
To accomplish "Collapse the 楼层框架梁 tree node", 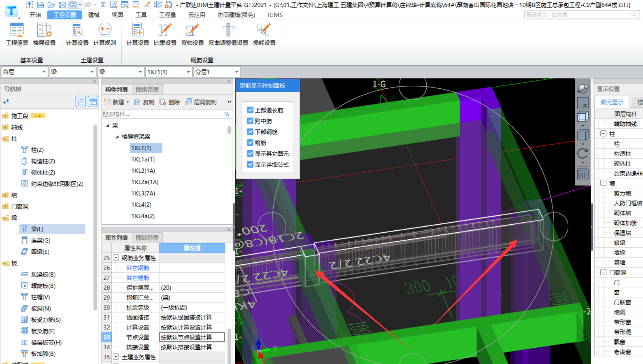I will [x=117, y=137].
